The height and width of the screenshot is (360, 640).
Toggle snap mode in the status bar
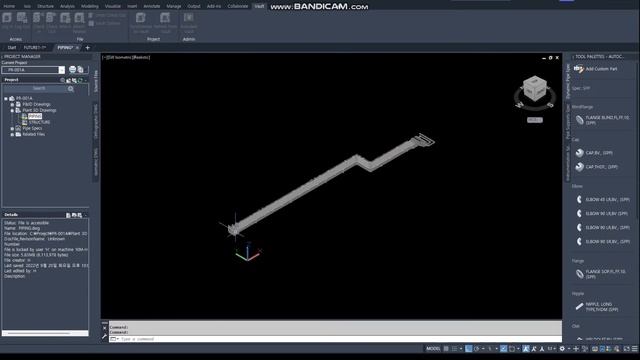click(454, 349)
